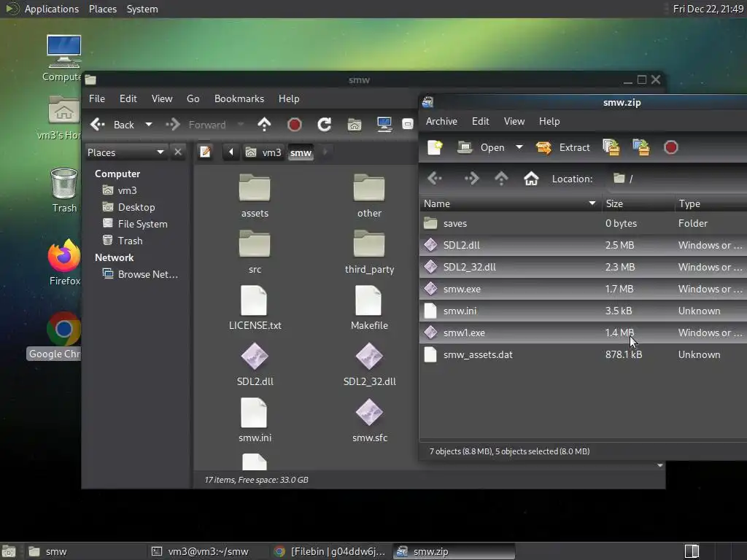Open Trash in the Places sidebar
Viewport: 747px width, 560px height.
[x=130, y=241]
